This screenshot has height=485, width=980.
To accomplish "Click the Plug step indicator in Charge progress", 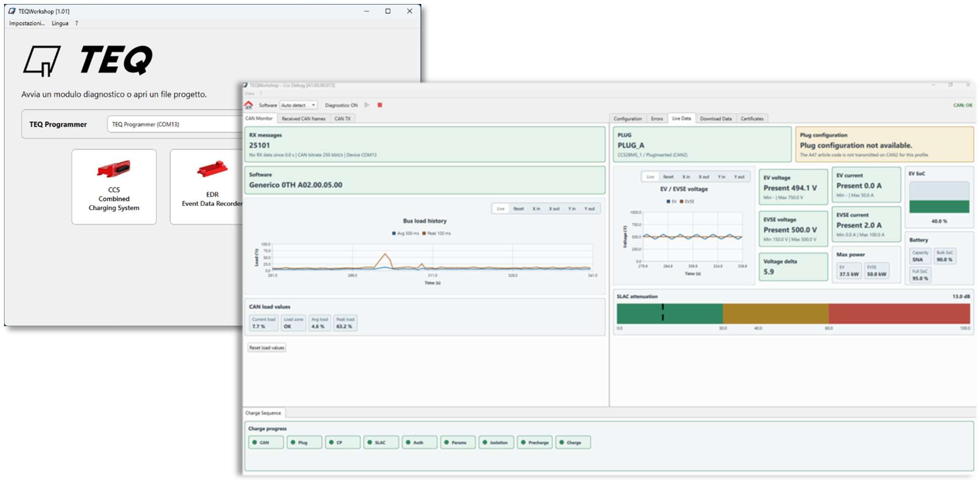I will (x=304, y=442).
